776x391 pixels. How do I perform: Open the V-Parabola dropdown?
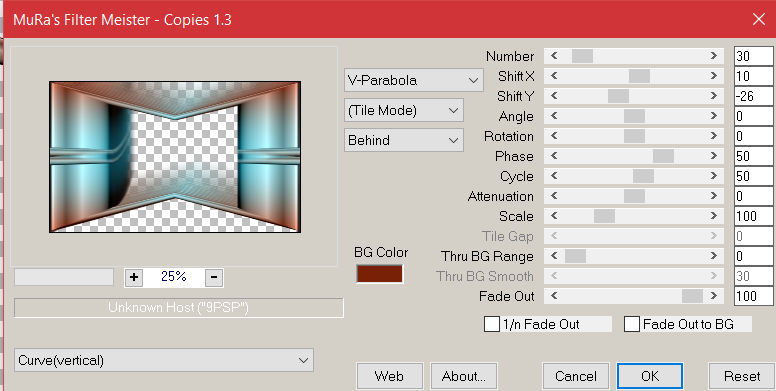414,80
